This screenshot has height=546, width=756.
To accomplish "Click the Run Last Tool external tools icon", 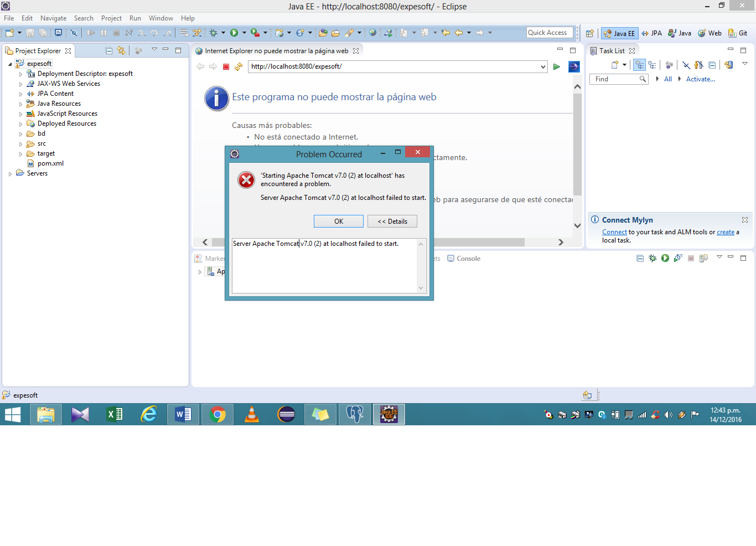I will point(255,33).
